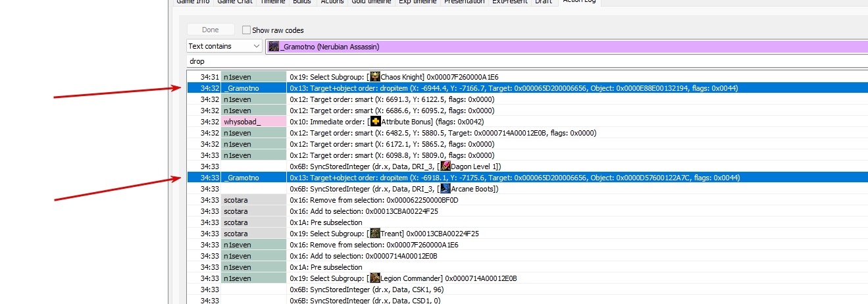
Task: Select whysobad_ Immediate order Attribute Bonus row
Action: 527,122
